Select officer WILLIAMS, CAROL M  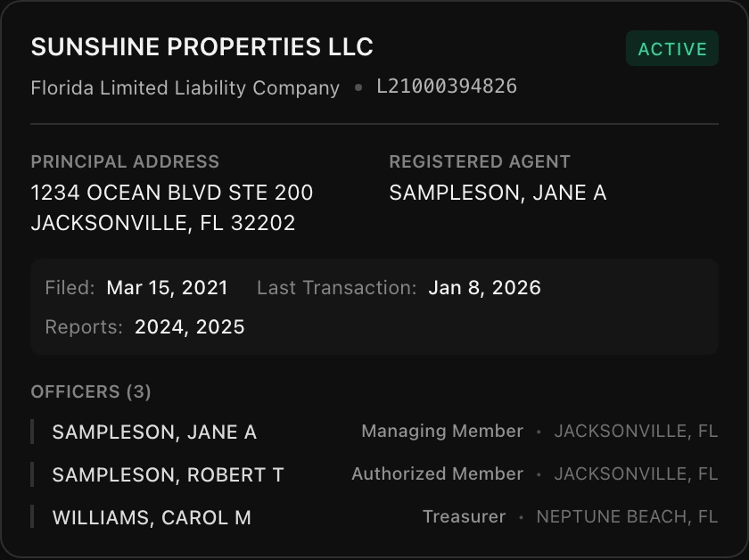pyautogui.click(x=152, y=518)
